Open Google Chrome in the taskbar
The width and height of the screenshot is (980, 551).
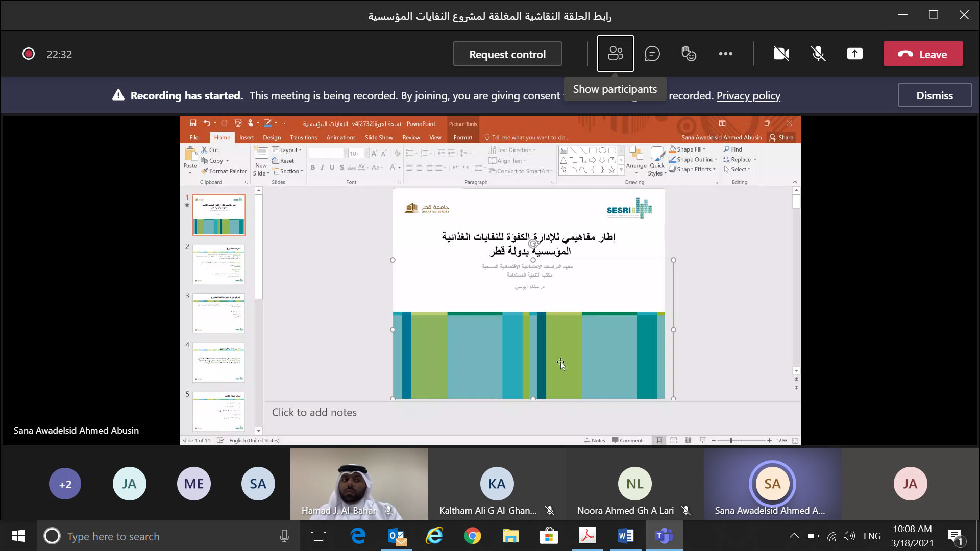click(x=472, y=536)
